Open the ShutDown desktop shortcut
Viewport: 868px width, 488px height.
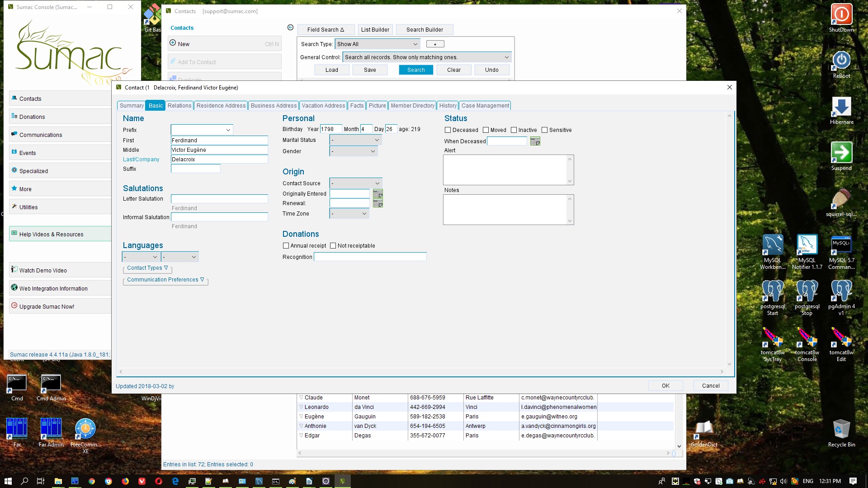click(841, 18)
